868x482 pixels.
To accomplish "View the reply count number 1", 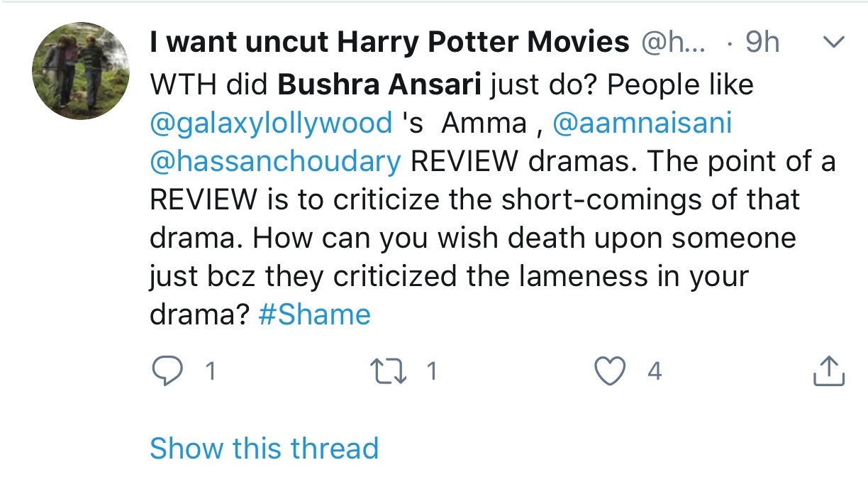I will (x=210, y=371).
